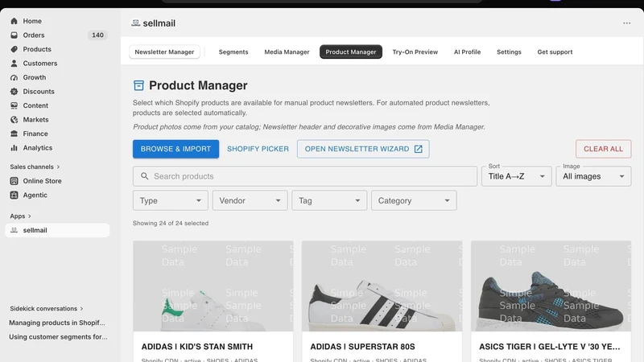Switch to the Segments tab
Viewport: 644px width, 362px height.
233,52
